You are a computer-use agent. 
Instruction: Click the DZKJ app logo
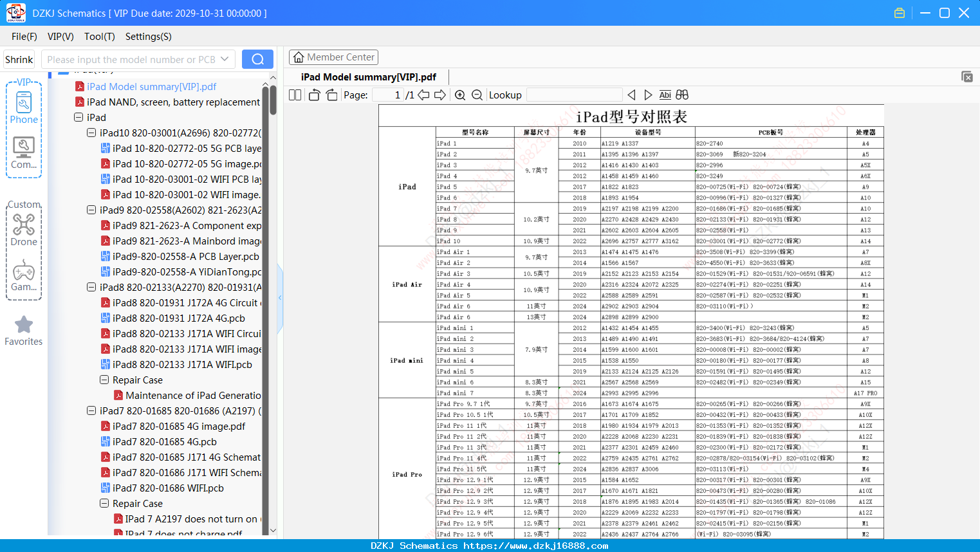point(15,13)
